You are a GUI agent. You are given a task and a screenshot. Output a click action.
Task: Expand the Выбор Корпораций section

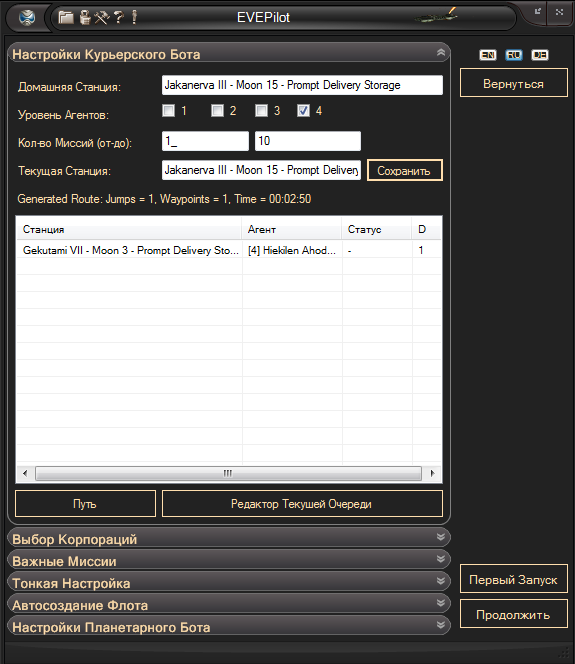pos(441,537)
